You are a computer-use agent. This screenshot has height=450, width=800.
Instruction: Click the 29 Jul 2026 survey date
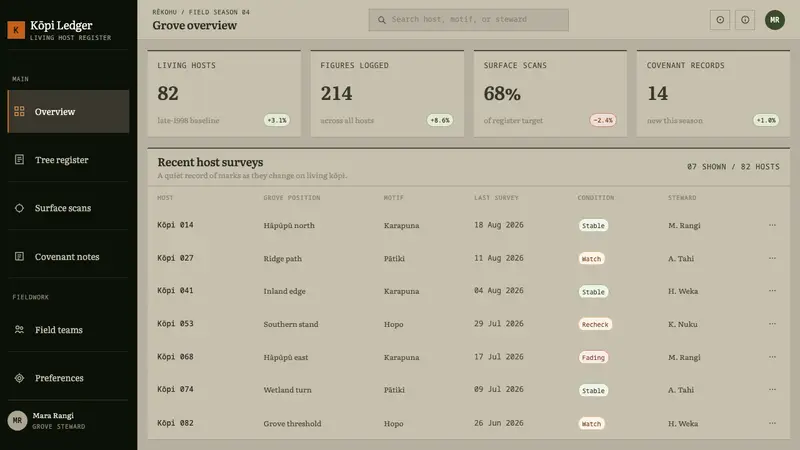point(498,324)
